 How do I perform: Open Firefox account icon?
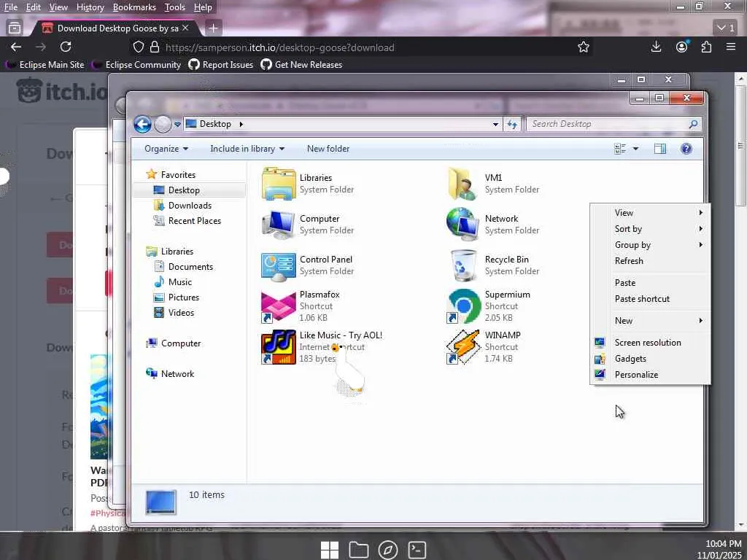click(682, 47)
